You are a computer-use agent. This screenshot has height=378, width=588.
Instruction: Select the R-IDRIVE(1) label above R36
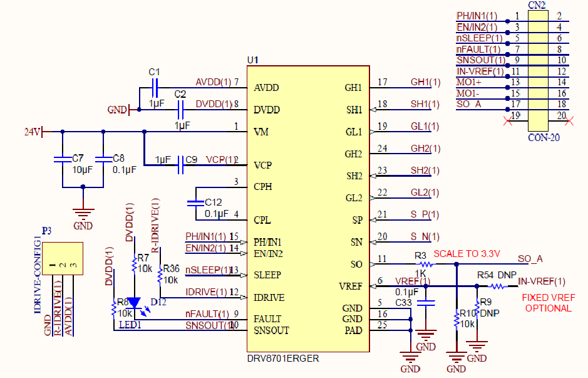(155, 226)
